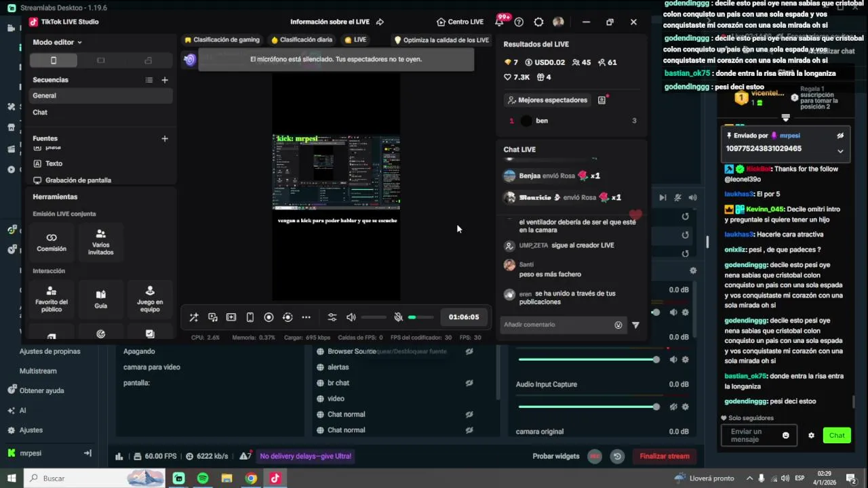868x488 pixels.
Task: Select the portrait phone layout icon in toolbar
Action: (x=250, y=317)
